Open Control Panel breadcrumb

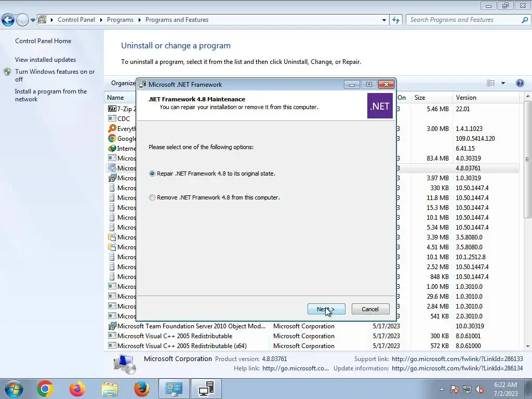click(x=76, y=20)
